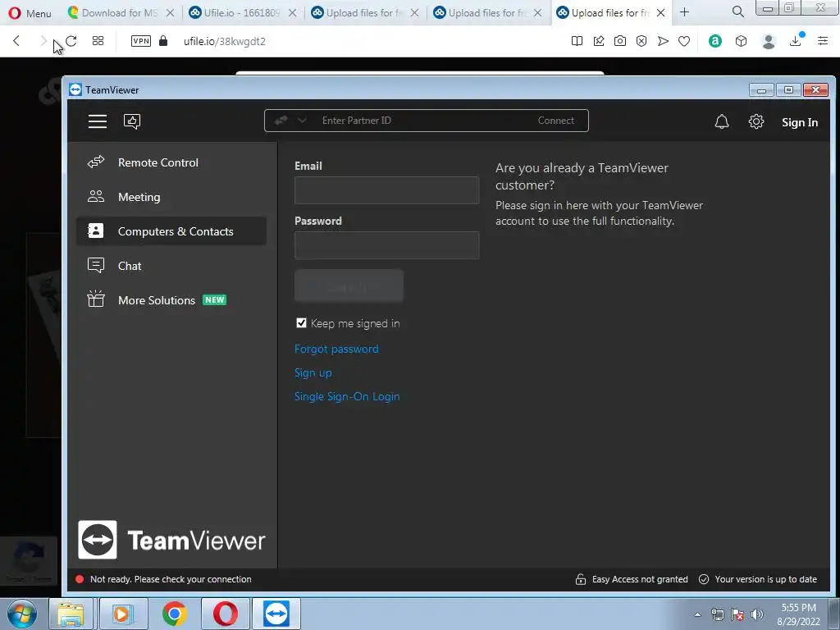Click Sign In at top right

[x=799, y=122]
